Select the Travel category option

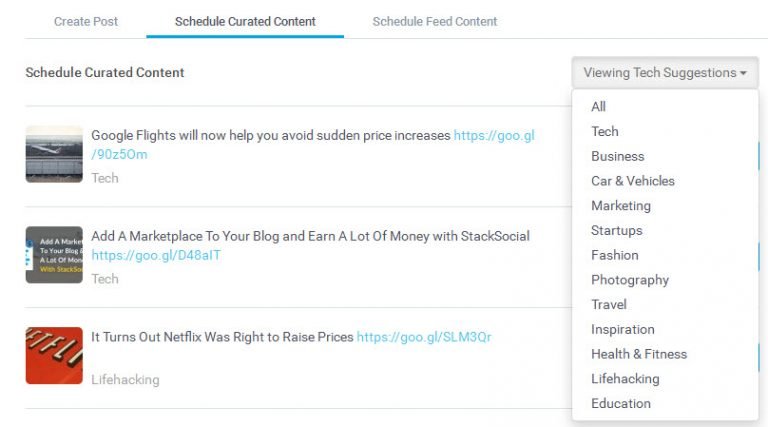[x=609, y=304]
